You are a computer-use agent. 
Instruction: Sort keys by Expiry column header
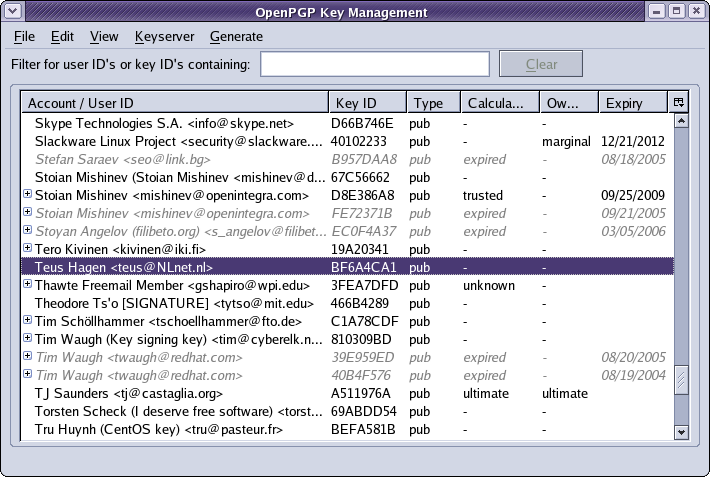click(632, 103)
